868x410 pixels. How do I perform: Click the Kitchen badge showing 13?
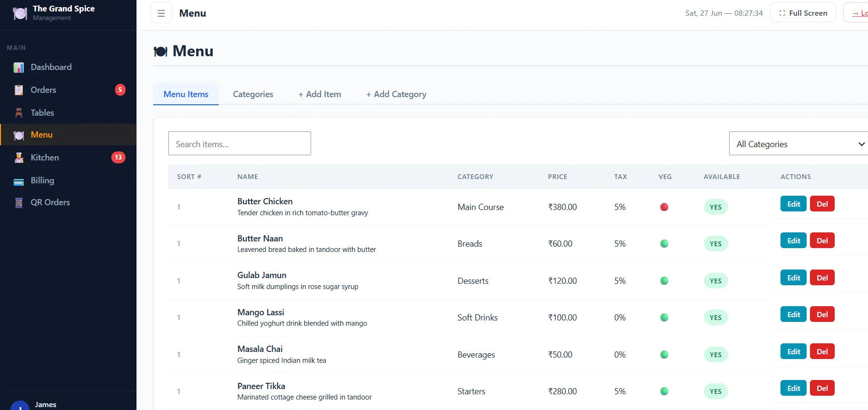point(118,157)
